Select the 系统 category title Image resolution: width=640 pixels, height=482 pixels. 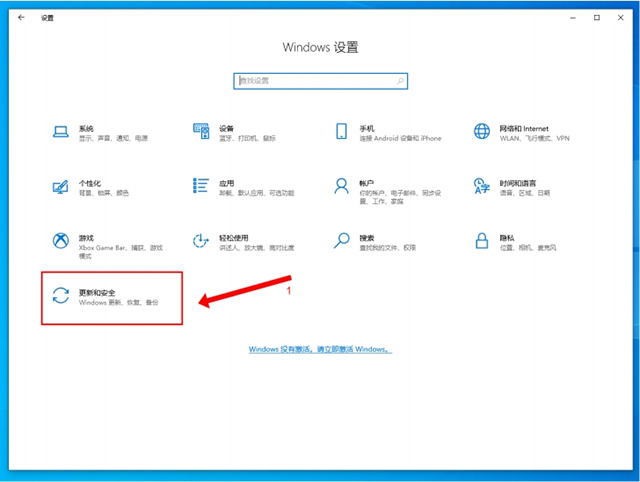click(x=86, y=129)
